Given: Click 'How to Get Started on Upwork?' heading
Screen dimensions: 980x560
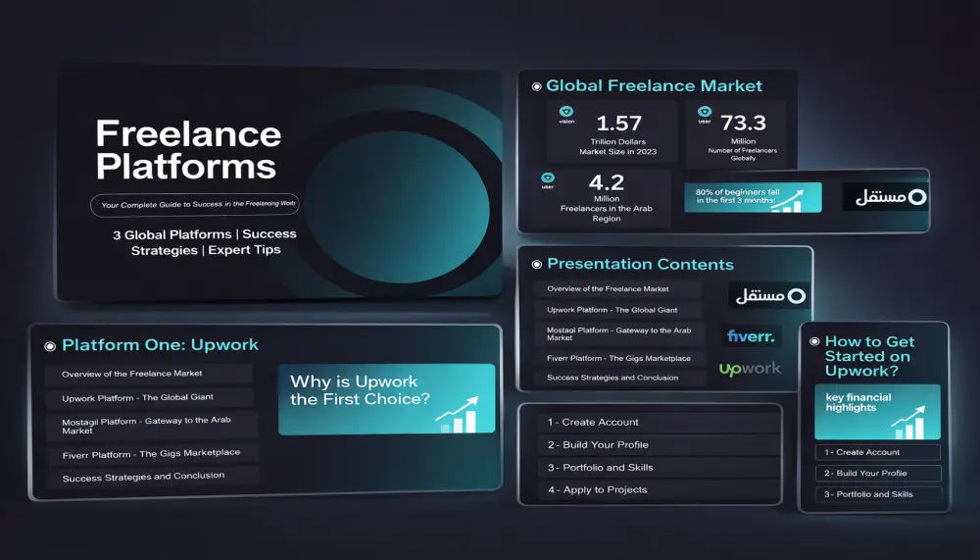Looking at the screenshot, I should tap(869, 357).
